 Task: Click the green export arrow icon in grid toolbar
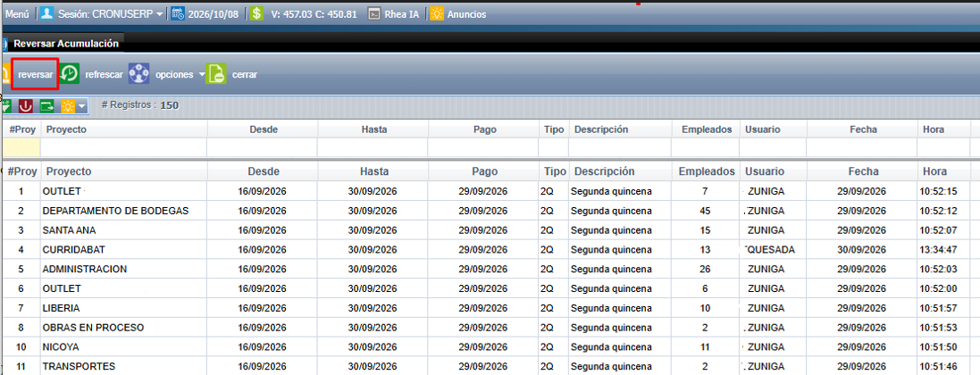coord(46,106)
